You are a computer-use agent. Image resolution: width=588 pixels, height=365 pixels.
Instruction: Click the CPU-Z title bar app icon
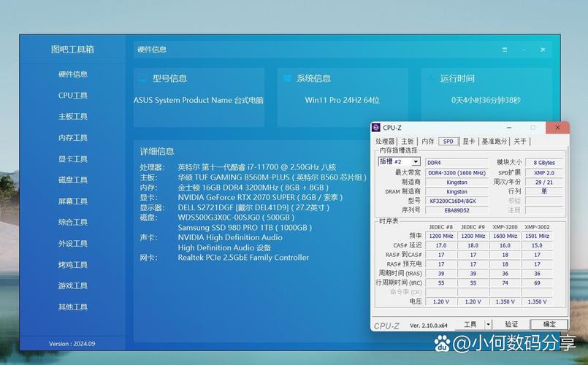(x=375, y=128)
